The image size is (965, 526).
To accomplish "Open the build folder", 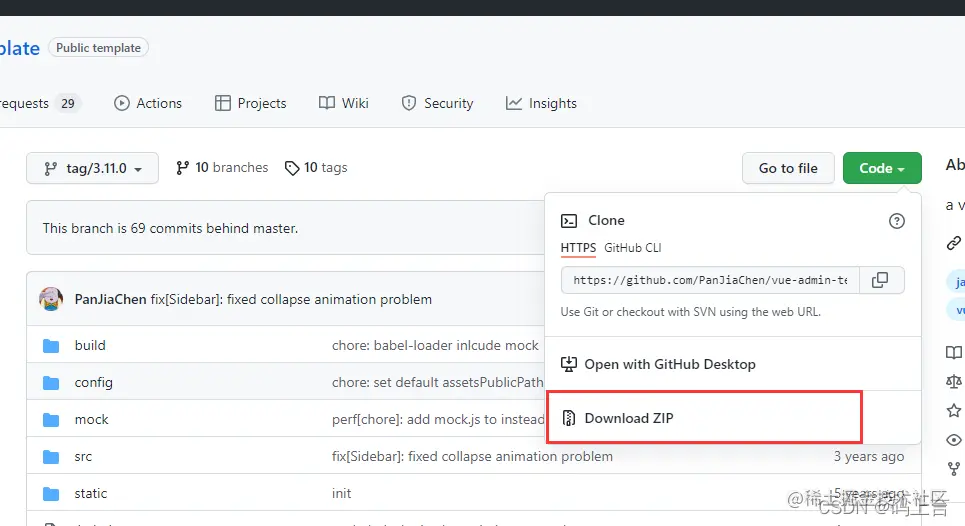I will 90,346.
